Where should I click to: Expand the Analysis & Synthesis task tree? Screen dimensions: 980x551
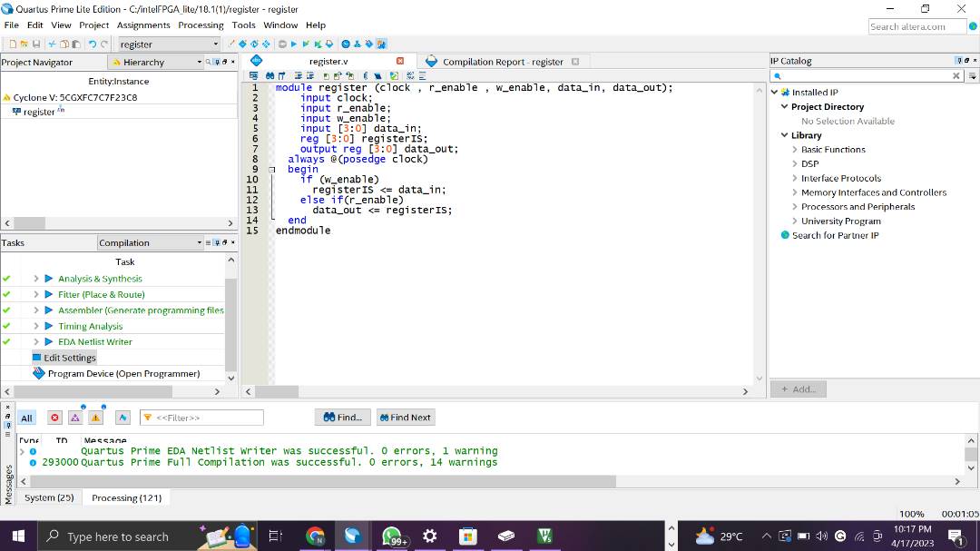[36, 279]
